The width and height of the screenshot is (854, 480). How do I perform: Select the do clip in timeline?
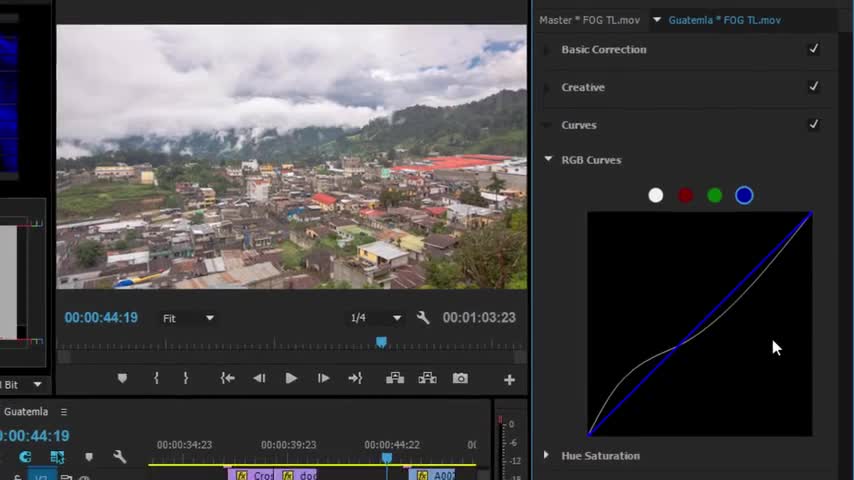(x=296, y=475)
